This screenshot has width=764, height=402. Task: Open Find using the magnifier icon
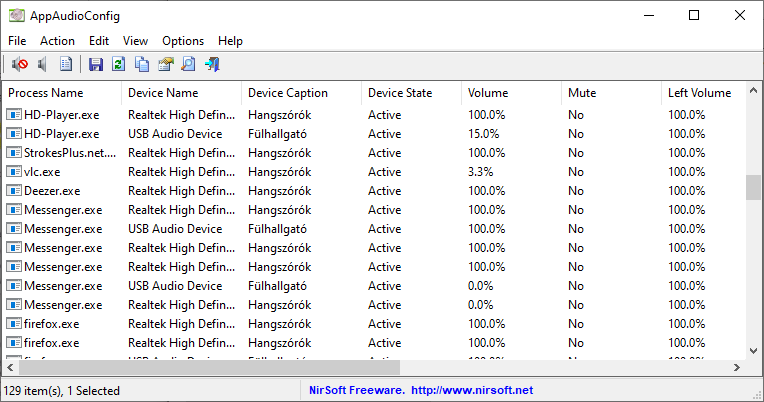tap(188, 65)
